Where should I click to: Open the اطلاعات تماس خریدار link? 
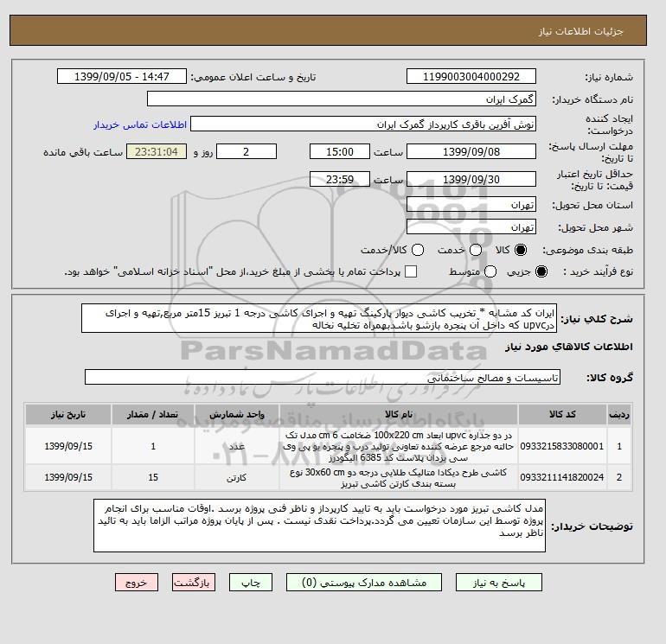(140, 124)
